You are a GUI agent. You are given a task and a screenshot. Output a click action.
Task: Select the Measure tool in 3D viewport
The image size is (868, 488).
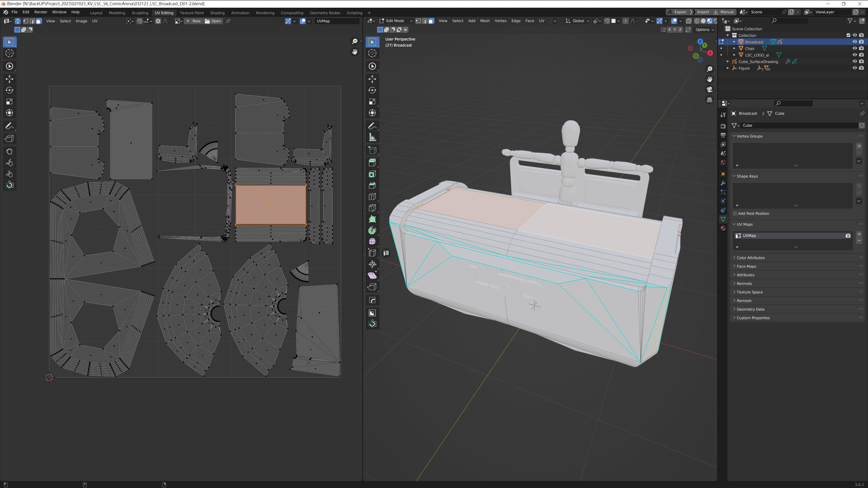pos(372,137)
